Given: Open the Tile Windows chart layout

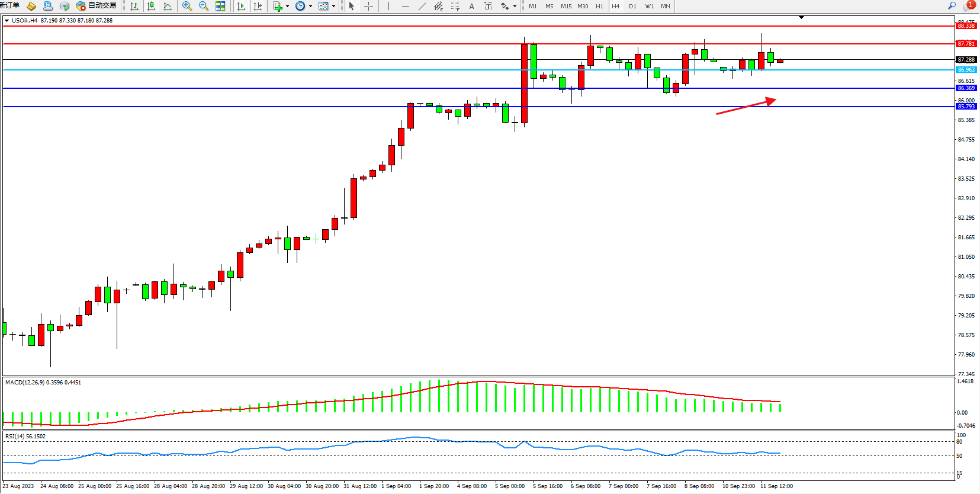Looking at the screenshot, I should [220, 6].
